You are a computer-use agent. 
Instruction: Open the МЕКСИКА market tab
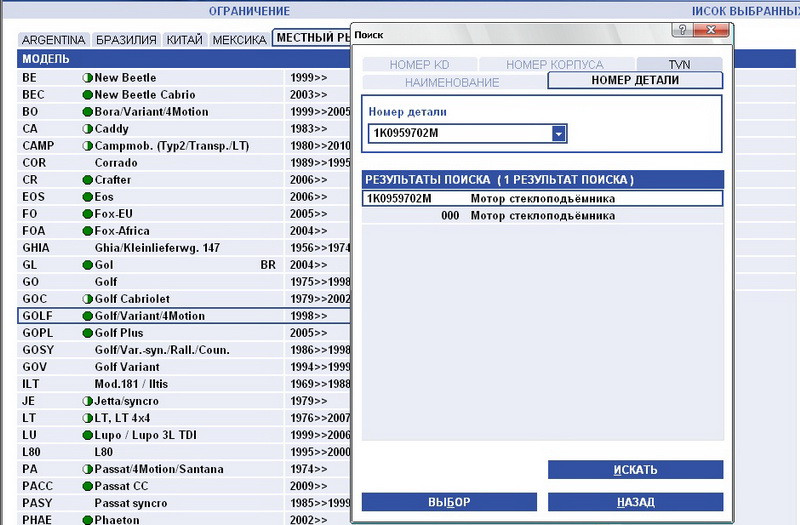pos(239,40)
